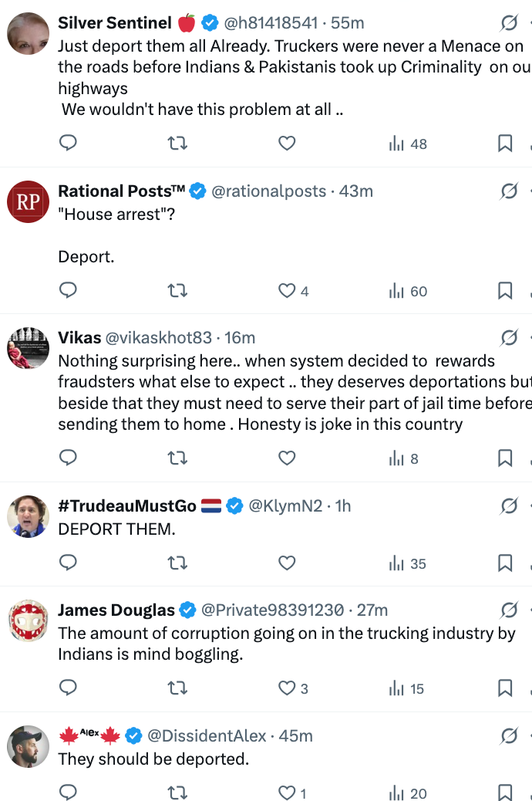Like the Rational Posts tweet
532x801 pixels.
pos(287,291)
